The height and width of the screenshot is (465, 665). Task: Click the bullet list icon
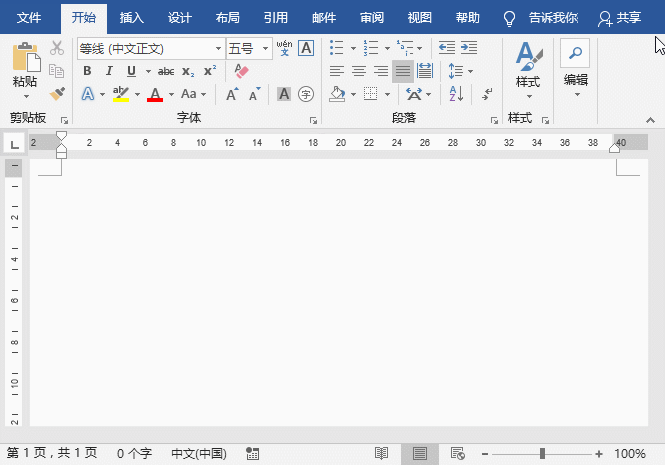tap(336, 48)
